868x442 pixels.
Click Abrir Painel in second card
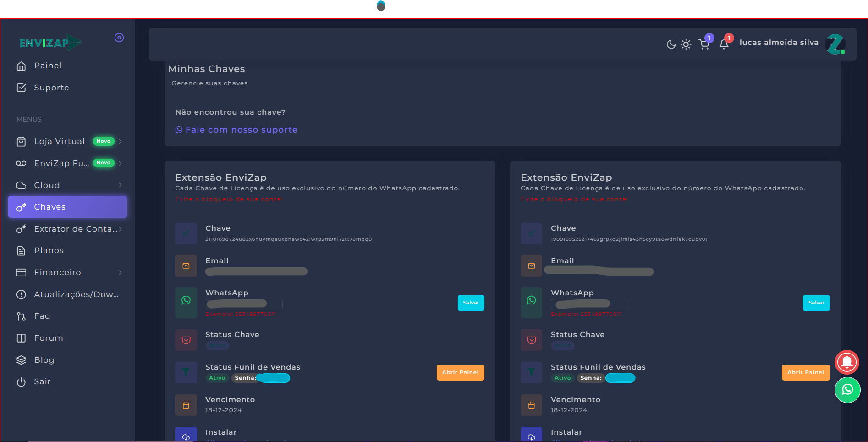point(806,372)
